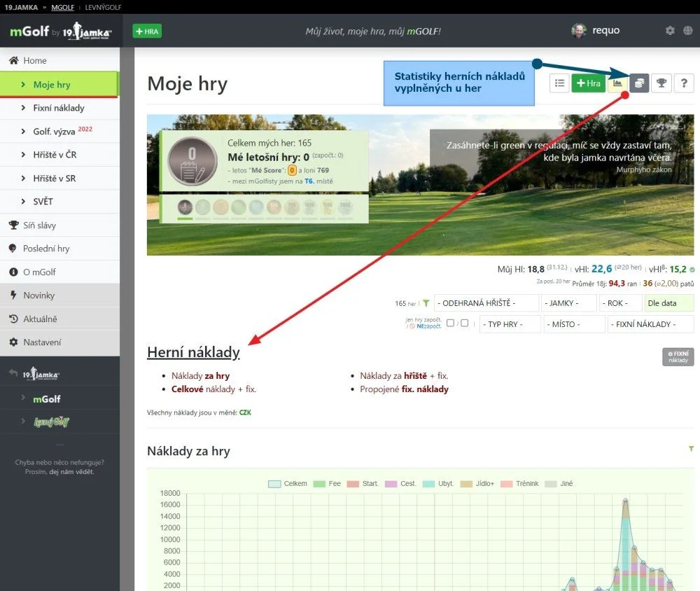Open the MÍSTO filter dropdown
The image size is (700, 591).
(x=574, y=324)
